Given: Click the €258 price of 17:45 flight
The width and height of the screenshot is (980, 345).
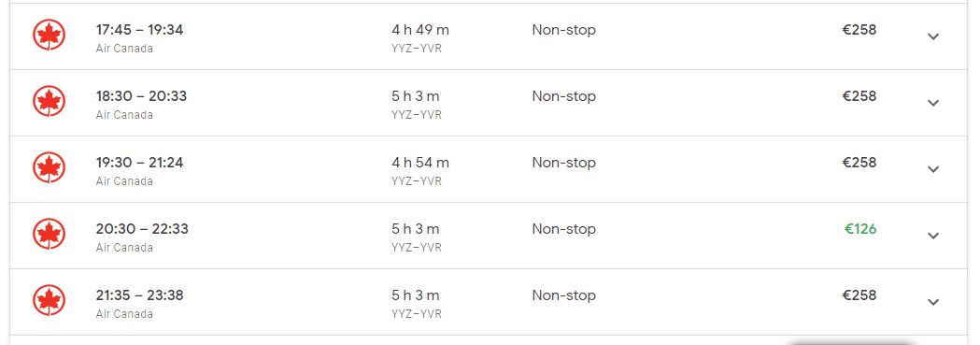Looking at the screenshot, I should coord(859,30).
